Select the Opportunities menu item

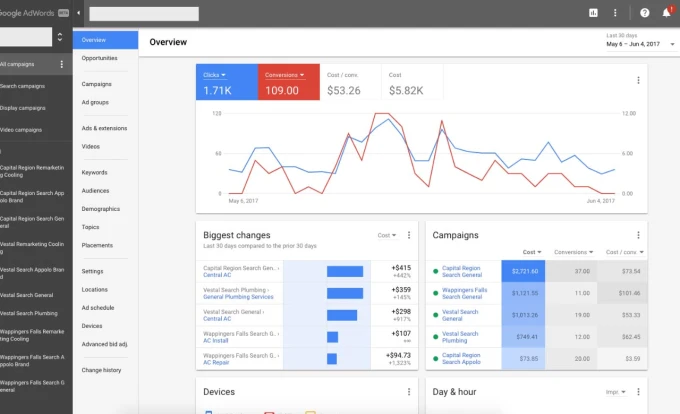99,58
